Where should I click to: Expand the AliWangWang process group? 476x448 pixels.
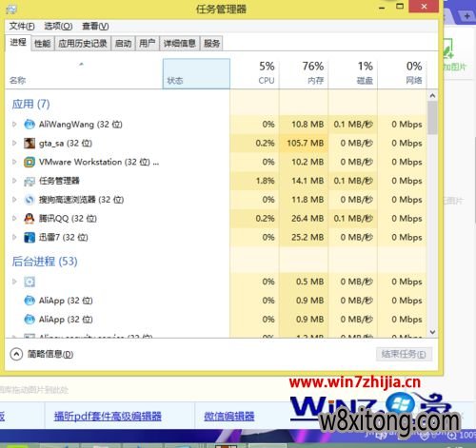tap(14, 124)
